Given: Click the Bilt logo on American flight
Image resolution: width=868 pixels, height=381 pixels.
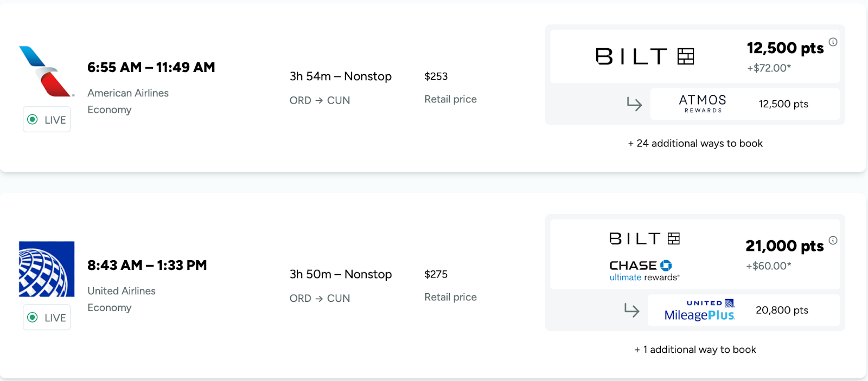Looking at the screenshot, I should tap(644, 56).
